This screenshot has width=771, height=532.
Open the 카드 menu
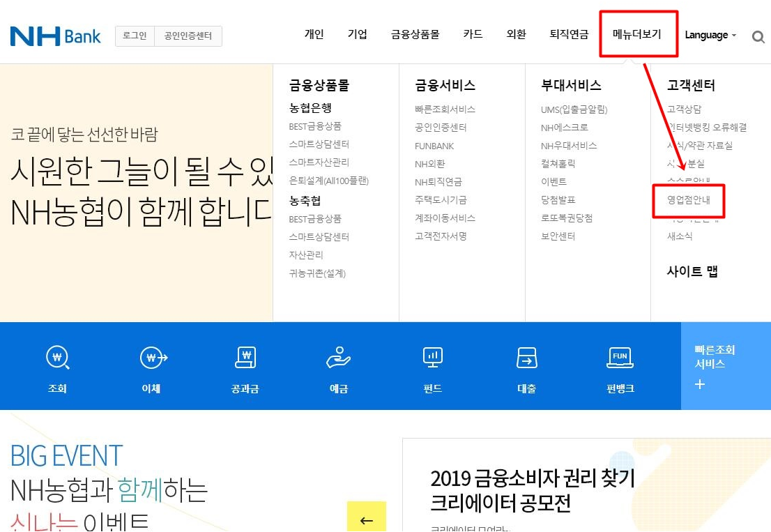pos(473,34)
